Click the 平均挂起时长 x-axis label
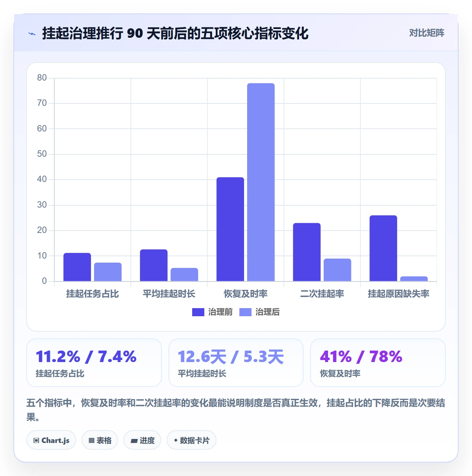472x476 pixels. tap(169, 294)
